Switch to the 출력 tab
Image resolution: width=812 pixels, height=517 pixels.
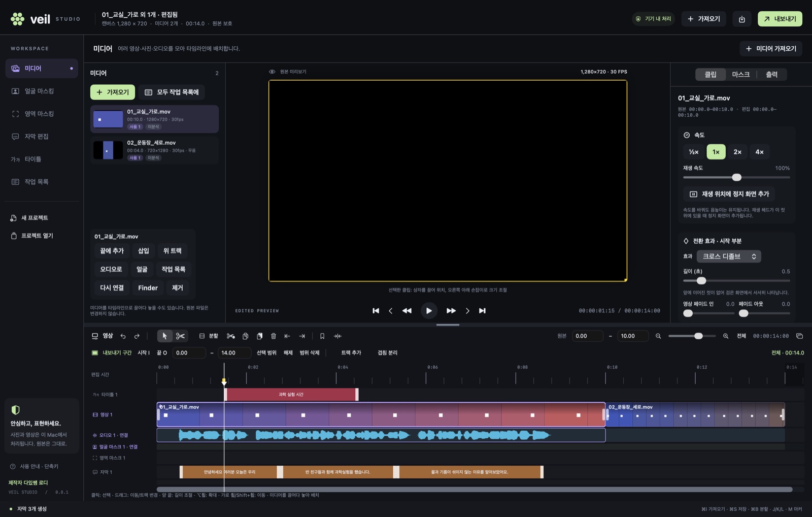[771, 75]
